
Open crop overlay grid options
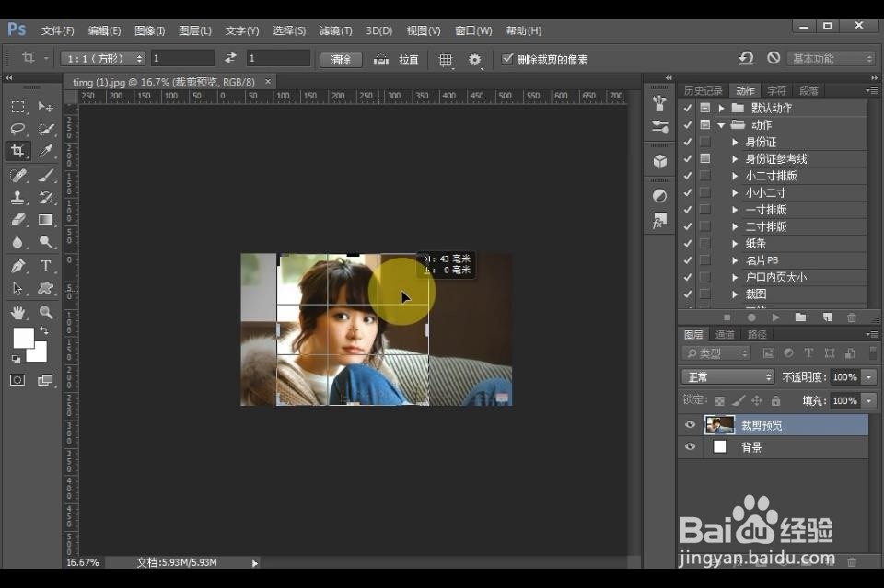pos(446,59)
